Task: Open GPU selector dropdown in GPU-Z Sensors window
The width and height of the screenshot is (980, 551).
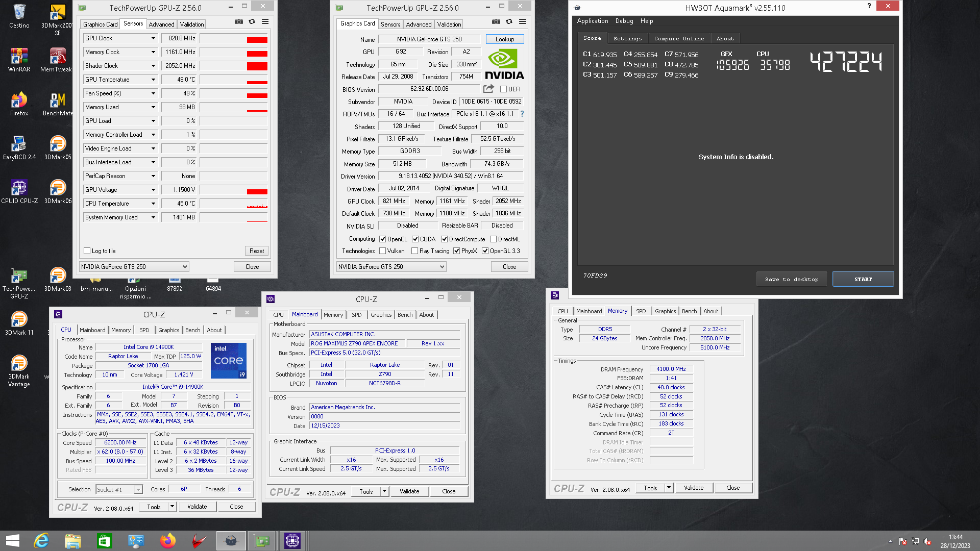Action: click(x=134, y=267)
